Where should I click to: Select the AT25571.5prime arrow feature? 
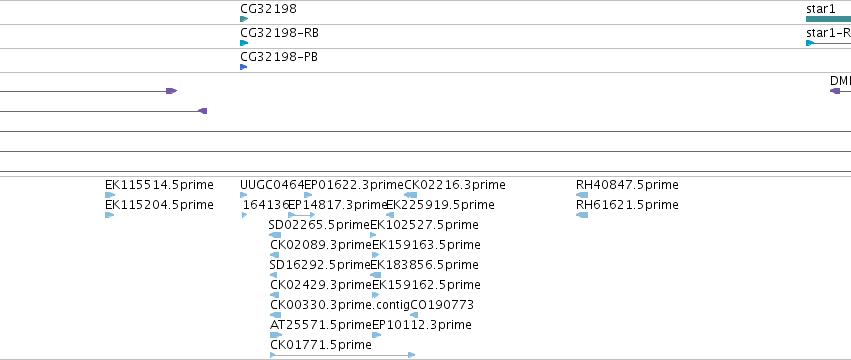[x=276, y=335]
